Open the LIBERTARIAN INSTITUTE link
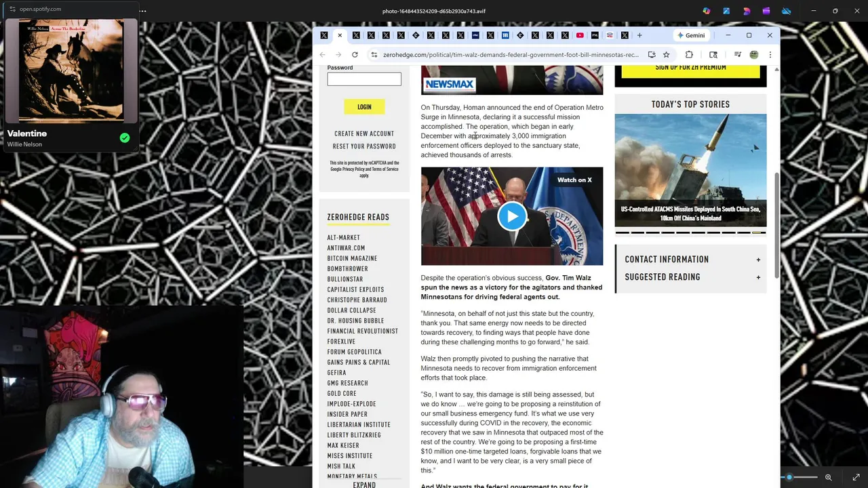 (x=359, y=425)
